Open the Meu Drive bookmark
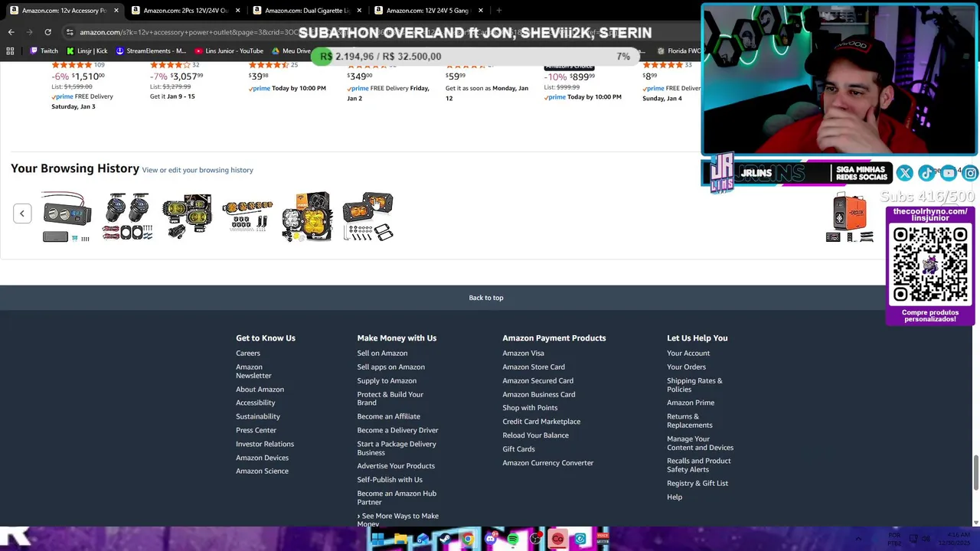The width and height of the screenshot is (980, 551). pos(291,51)
